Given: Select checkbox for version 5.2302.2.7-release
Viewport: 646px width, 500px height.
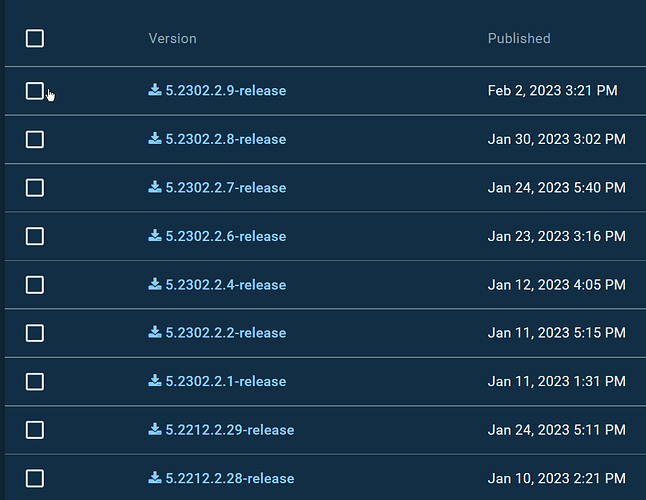Looking at the screenshot, I should tap(35, 188).
